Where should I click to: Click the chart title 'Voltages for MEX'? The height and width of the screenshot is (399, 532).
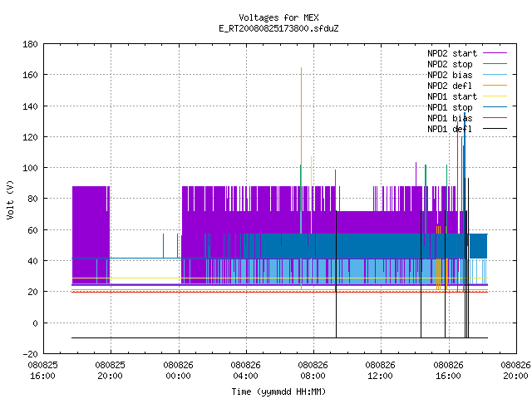tap(278, 17)
